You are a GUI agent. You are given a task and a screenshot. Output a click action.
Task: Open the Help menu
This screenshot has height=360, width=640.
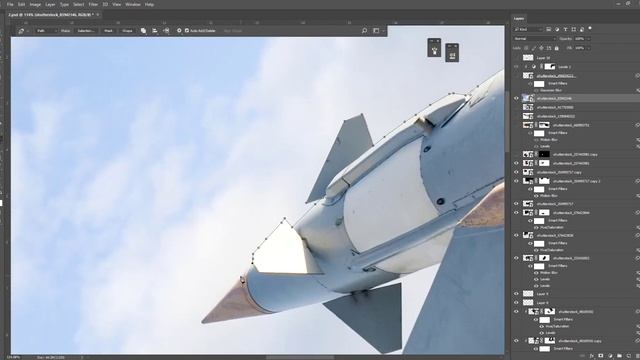149,4
